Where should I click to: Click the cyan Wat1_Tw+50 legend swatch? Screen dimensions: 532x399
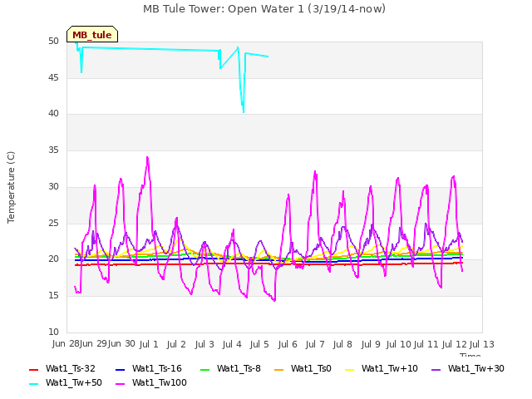tap(34, 384)
